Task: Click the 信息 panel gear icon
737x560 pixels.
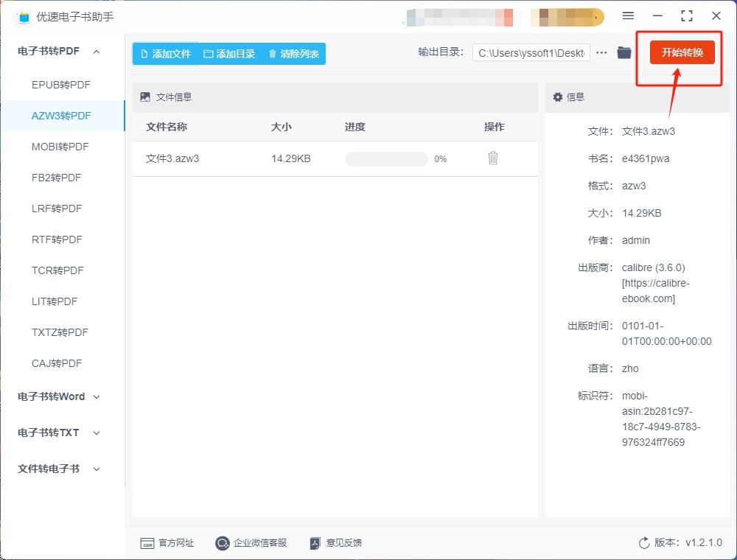Action: (557, 97)
